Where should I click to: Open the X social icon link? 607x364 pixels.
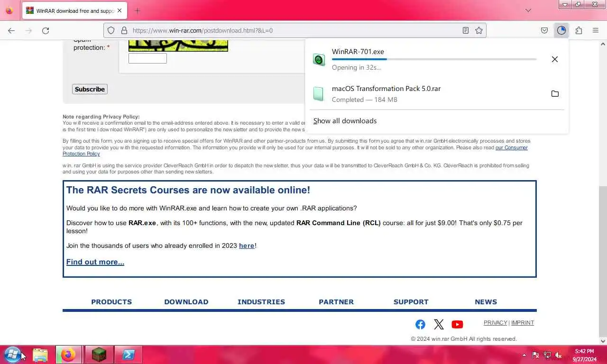pos(439,324)
